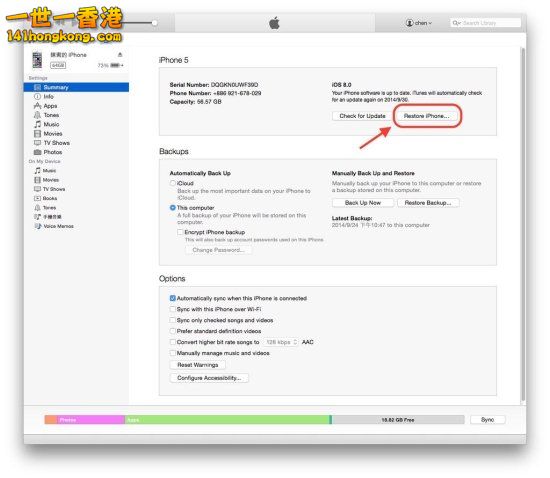Click the Sync button at the bottom right
Image resolution: width=550 pixels, height=478 pixels.
tap(488, 420)
